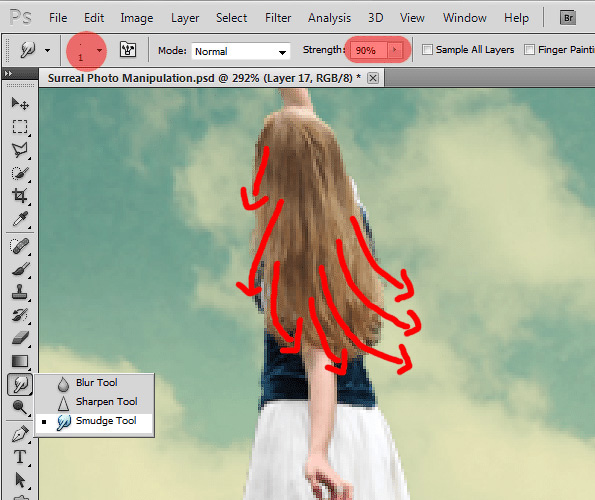
Task: Select the Eraser tool
Action: point(20,338)
